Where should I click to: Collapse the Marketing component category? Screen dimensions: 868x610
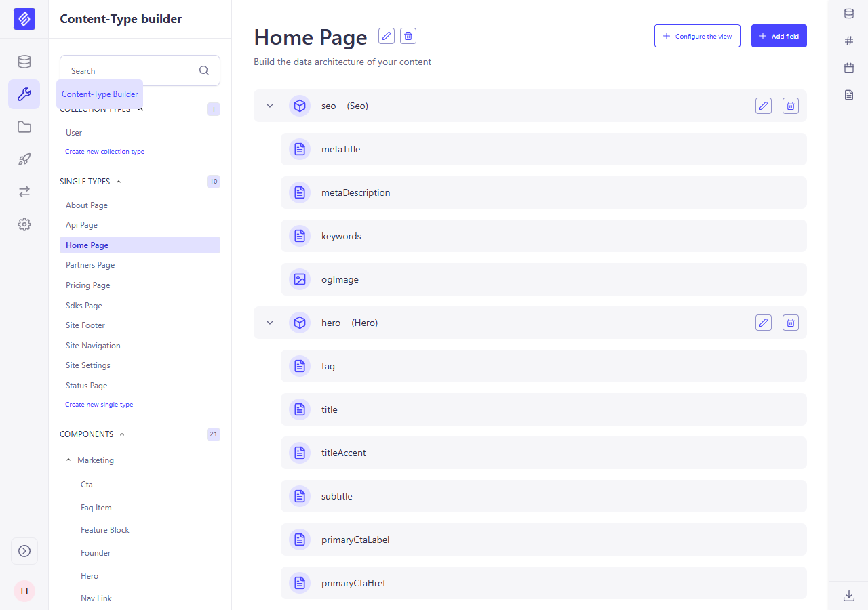(x=68, y=460)
